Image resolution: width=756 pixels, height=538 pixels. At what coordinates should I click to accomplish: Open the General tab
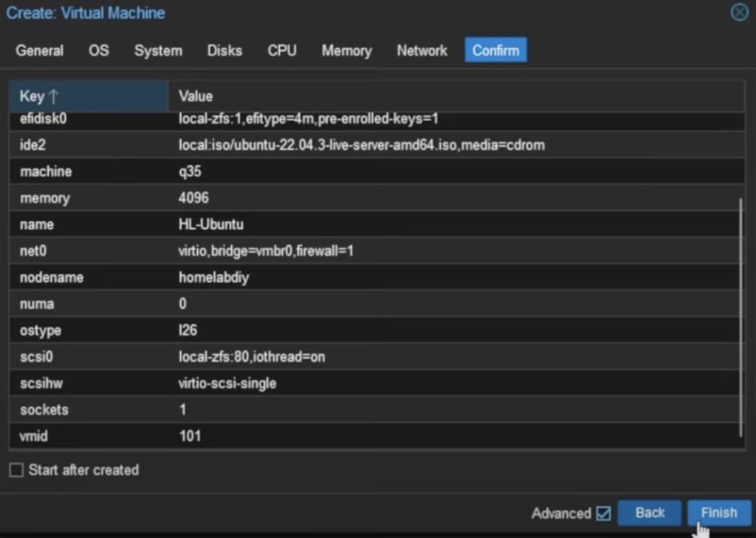tap(40, 51)
